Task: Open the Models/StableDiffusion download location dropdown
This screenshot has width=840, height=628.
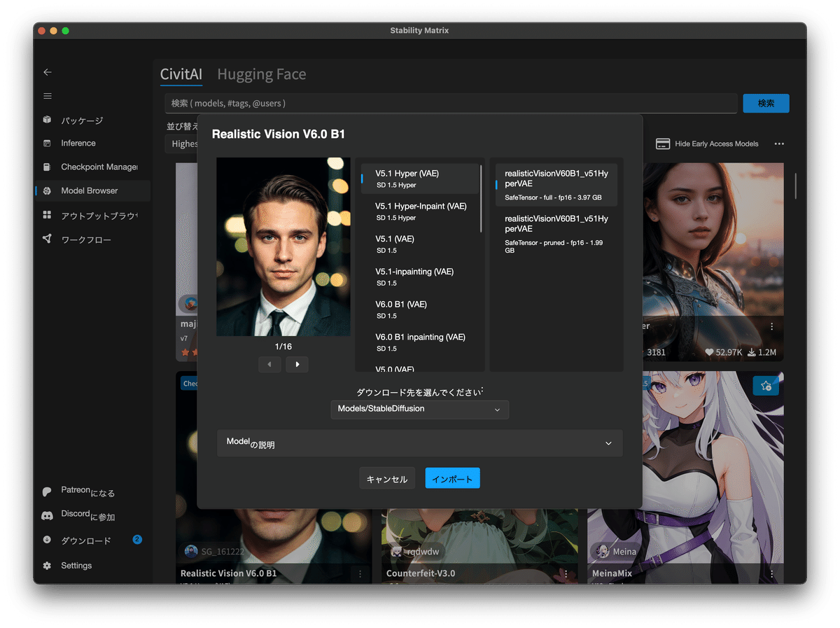Action: 420,409
